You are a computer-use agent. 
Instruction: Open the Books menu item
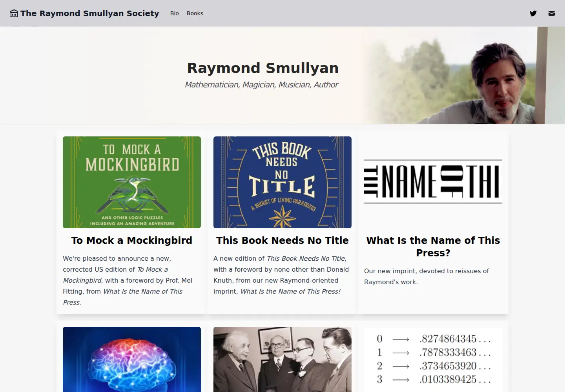(x=195, y=13)
